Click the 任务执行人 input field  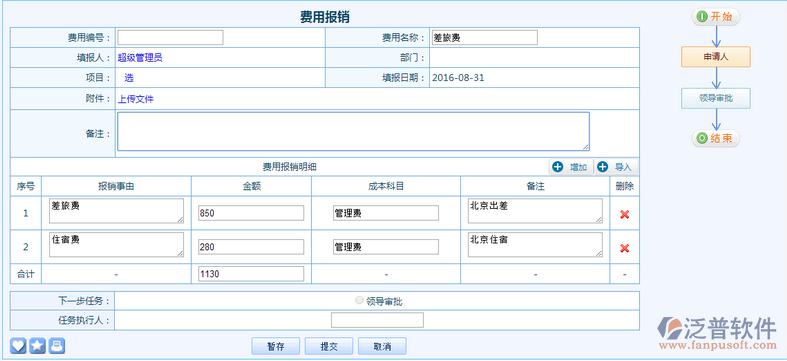[x=377, y=320]
